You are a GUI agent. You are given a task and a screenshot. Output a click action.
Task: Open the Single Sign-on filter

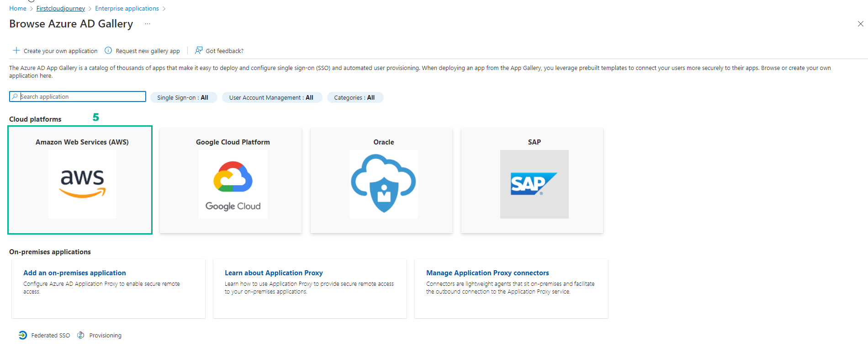(x=184, y=97)
